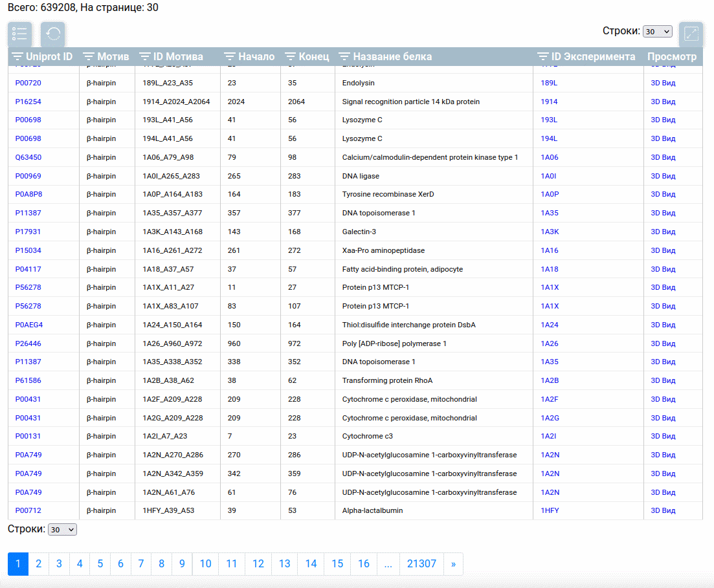Open Uniprot link P0AEG4

(29, 325)
